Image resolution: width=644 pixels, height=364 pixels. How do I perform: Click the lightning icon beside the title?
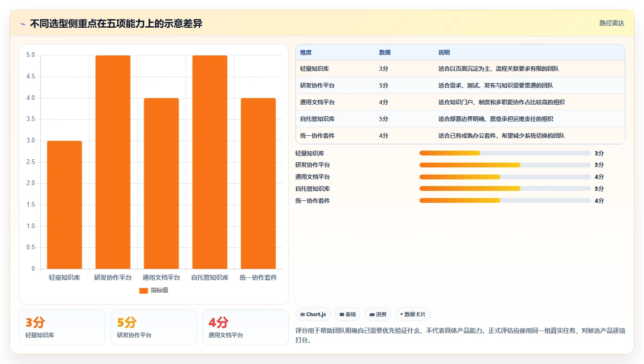pos(23,23)
